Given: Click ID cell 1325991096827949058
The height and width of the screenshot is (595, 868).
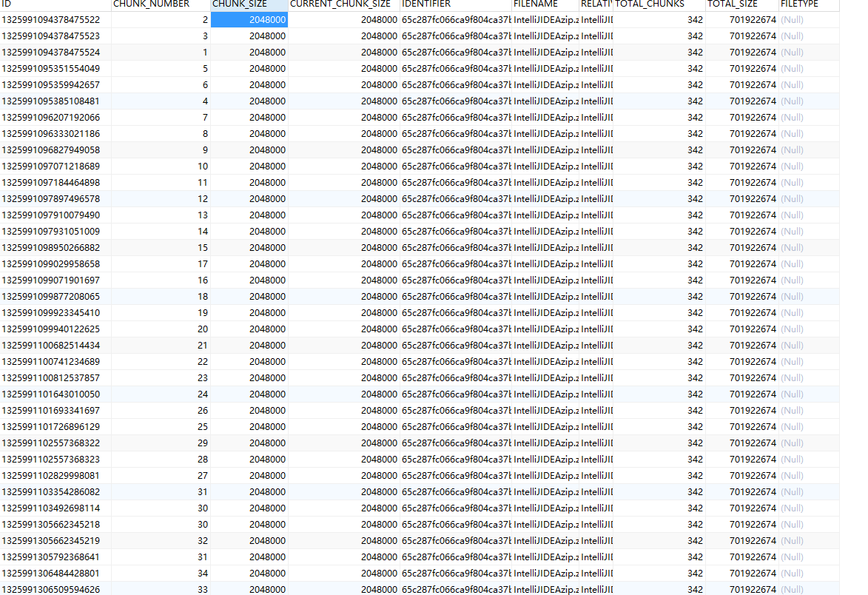Looking at the screenshot, I should (55, 150).
